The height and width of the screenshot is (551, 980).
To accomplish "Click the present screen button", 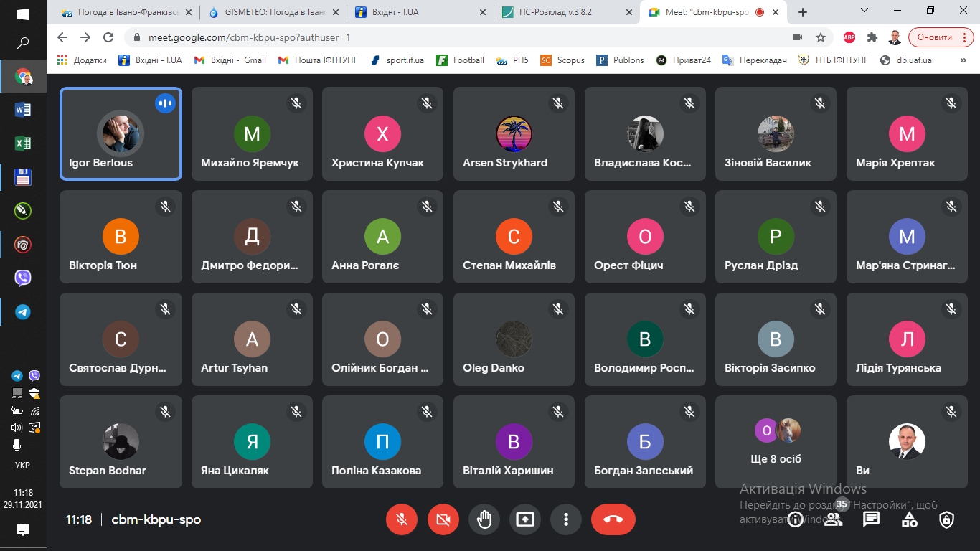I will (x=525, y=519).
